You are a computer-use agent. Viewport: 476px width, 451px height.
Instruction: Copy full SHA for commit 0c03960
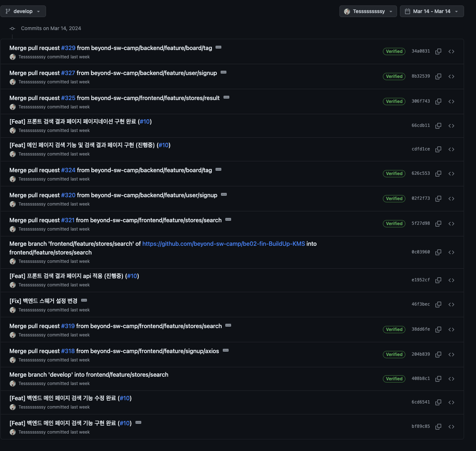438,252
